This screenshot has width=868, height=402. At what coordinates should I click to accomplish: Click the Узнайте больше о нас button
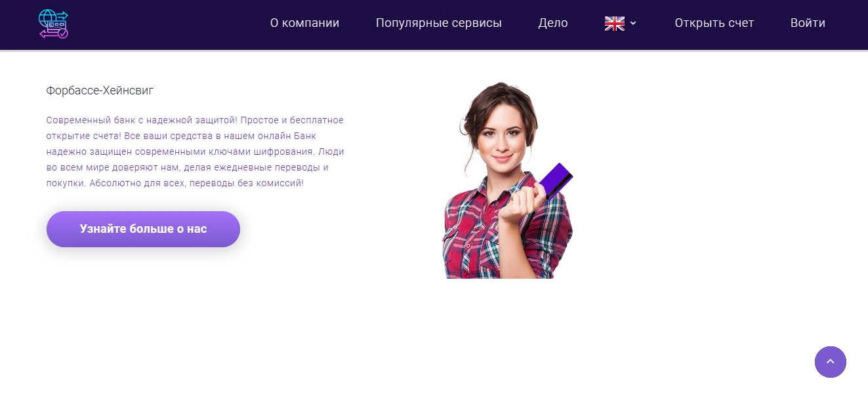click(143, 229)
